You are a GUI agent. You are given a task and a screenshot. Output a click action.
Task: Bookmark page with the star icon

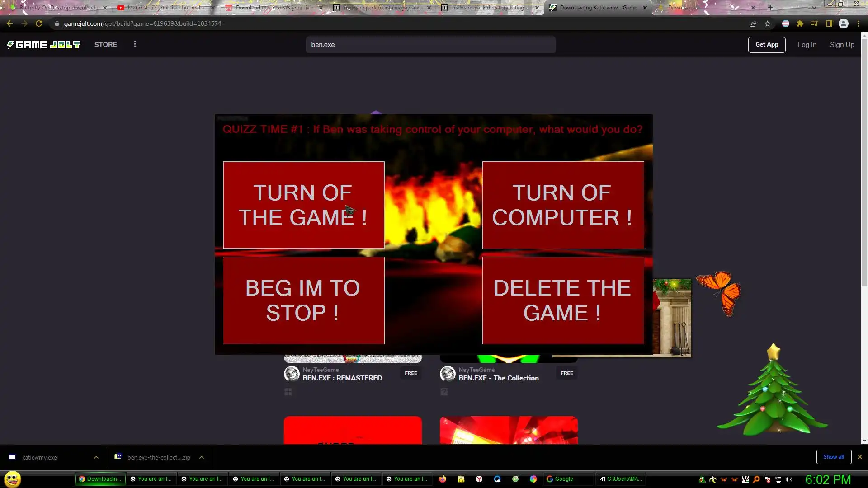click(768, 23)
